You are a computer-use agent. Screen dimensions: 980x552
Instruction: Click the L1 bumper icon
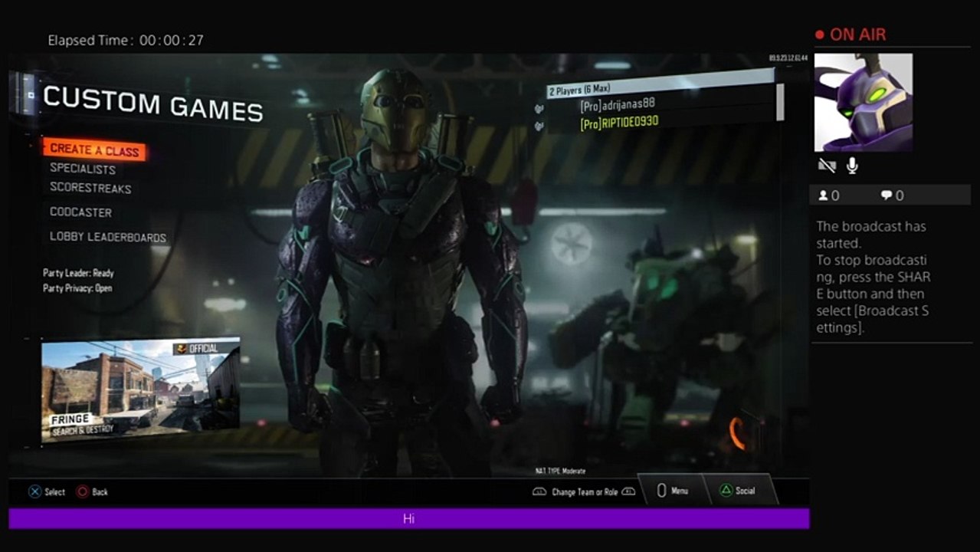539,492
